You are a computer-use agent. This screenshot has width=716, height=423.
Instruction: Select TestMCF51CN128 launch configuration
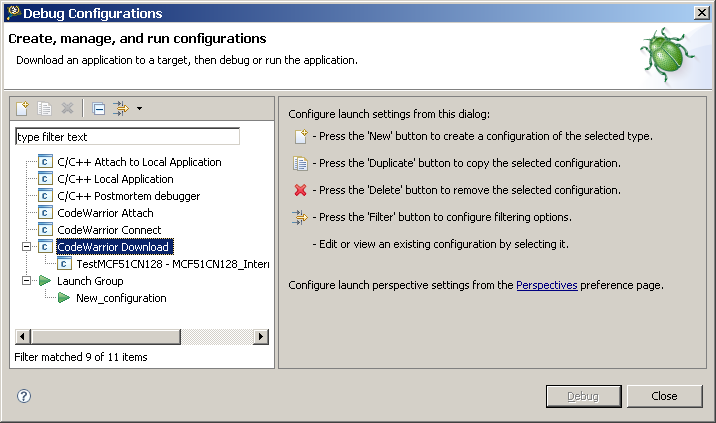(173, 264)
